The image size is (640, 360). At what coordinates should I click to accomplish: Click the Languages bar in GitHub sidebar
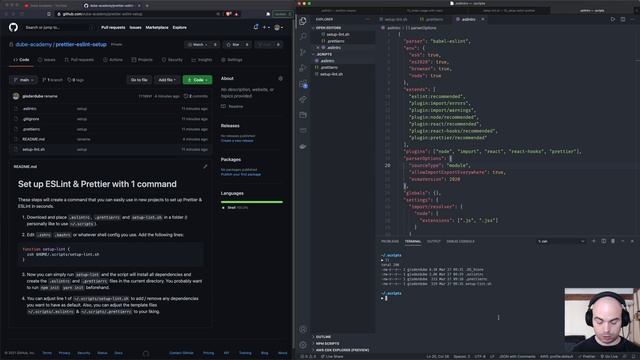(251, 202)
